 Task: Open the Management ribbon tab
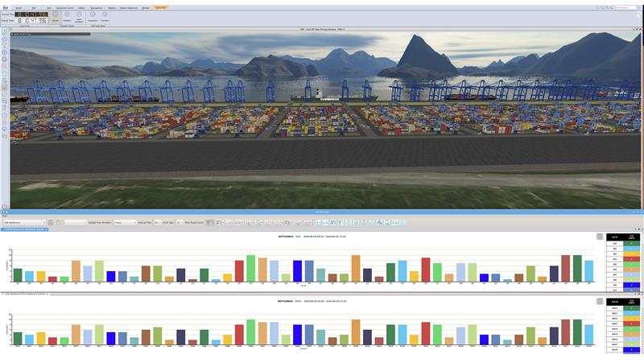point(97,8)
